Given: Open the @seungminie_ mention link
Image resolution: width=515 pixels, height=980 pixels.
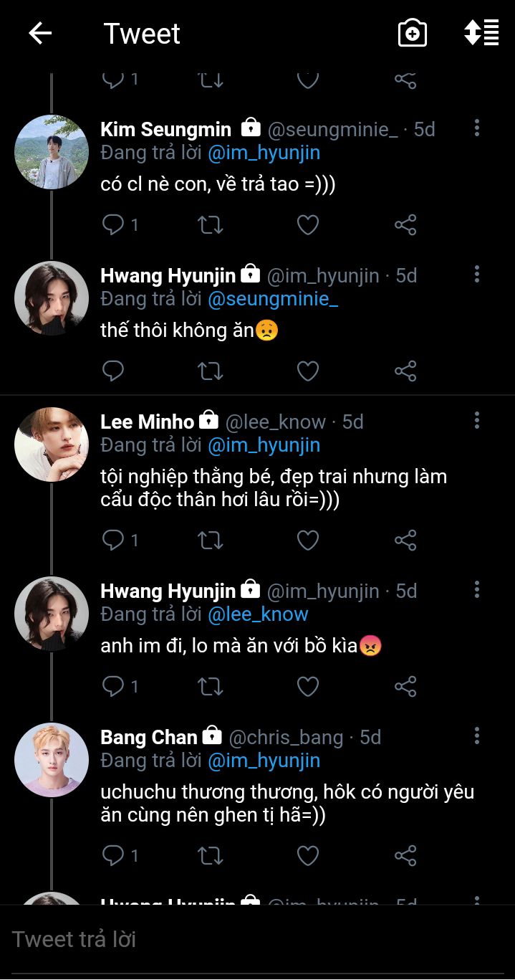Looking at the screenshot, I should tap(273, 299).
